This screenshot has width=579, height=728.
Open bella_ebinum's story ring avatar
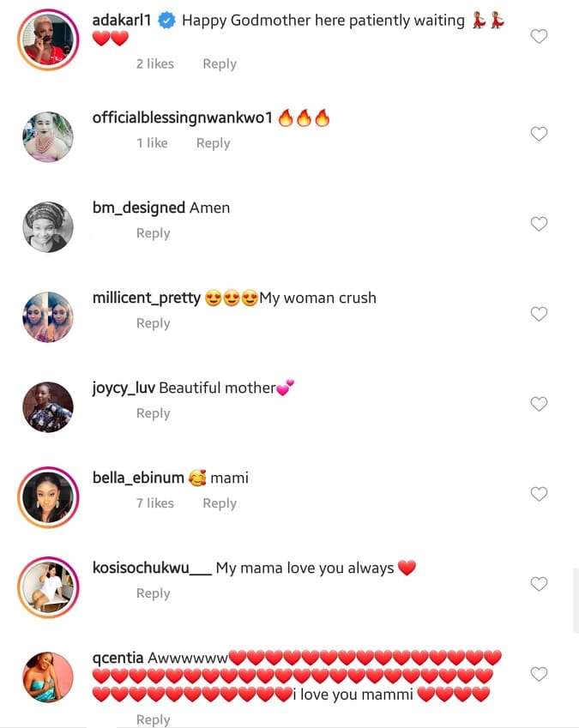pos(48,497)
